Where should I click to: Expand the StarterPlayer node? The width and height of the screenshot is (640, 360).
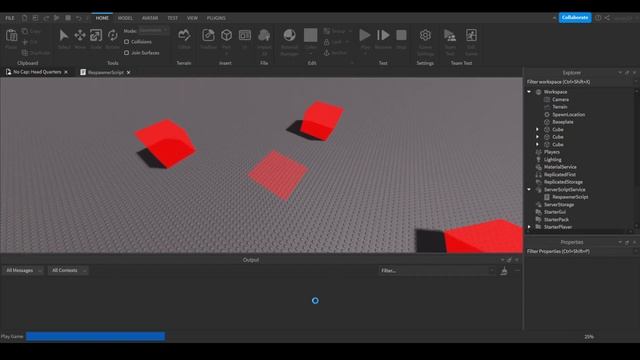pos(529,227)
